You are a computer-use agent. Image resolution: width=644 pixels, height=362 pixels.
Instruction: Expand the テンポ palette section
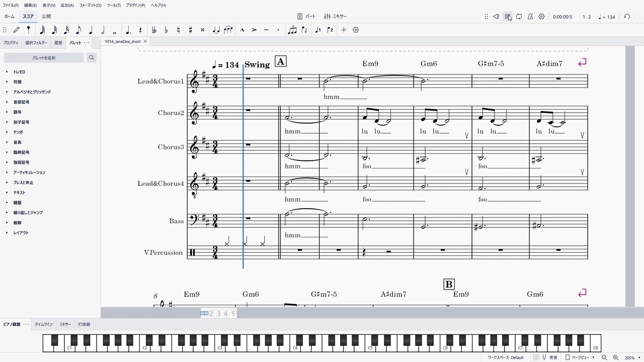(x=17, y=132)
